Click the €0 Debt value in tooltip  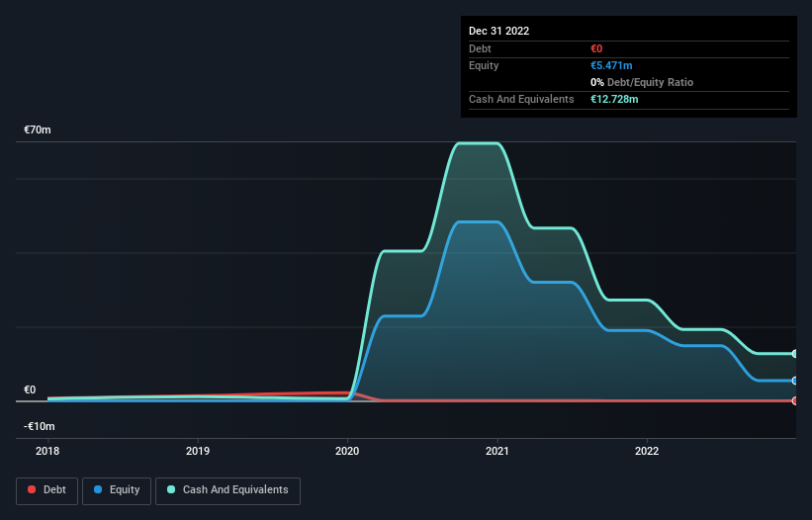point(596,48)
